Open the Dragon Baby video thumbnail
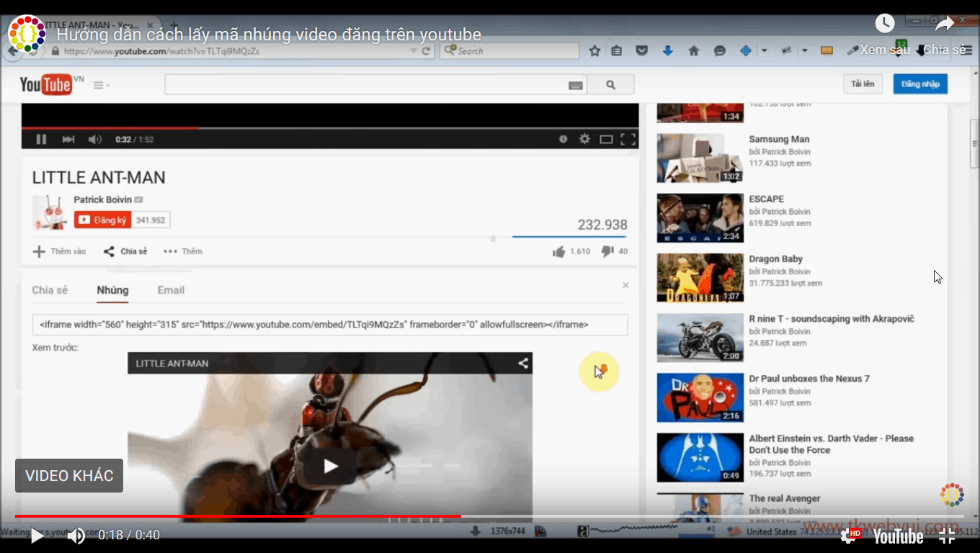 [x=700, y=277]
